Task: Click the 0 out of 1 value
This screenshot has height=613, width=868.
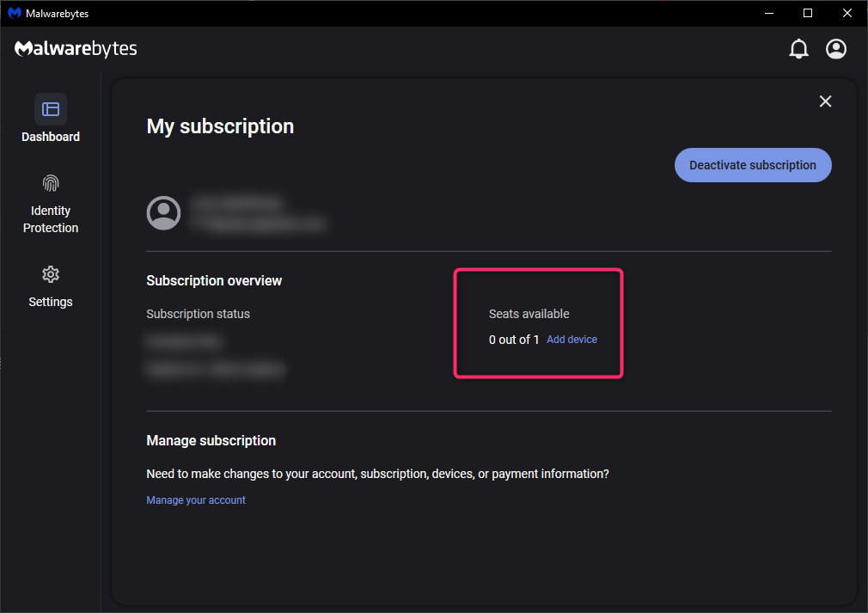Action: 514,340
